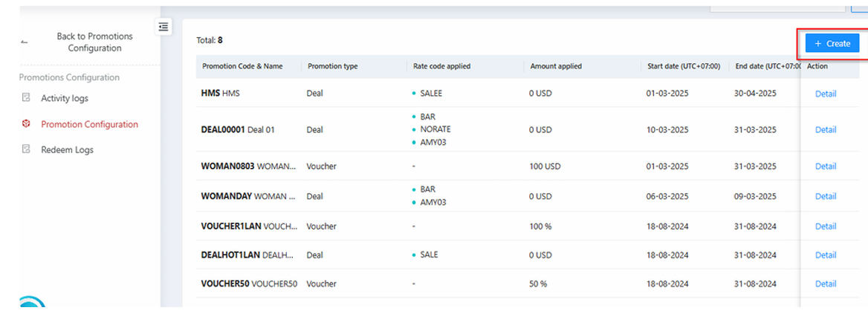Image resolution: width=868 pixels, height=325 pixels.
Task: Click the Promotion type column header
Action: click(333, 66)
